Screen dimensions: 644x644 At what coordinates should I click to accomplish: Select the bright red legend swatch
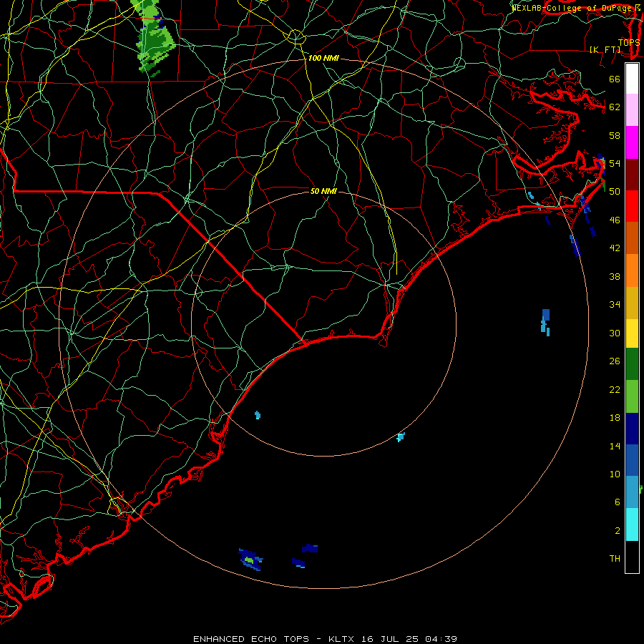click(632, 206)
